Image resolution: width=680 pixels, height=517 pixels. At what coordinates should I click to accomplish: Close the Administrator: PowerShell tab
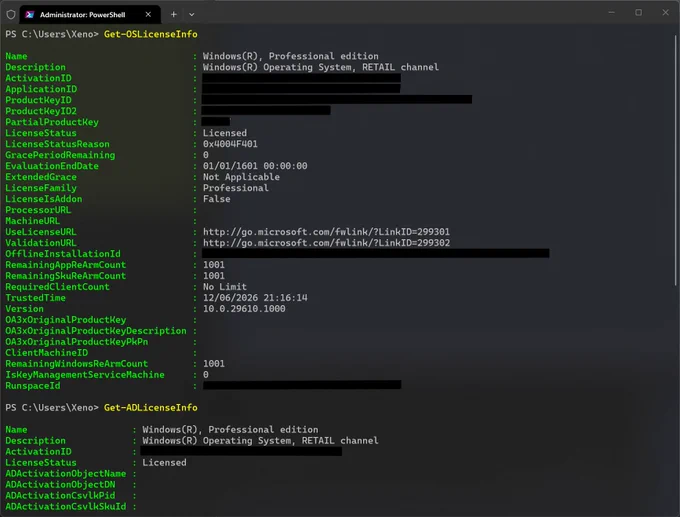(x=148, y=14)
